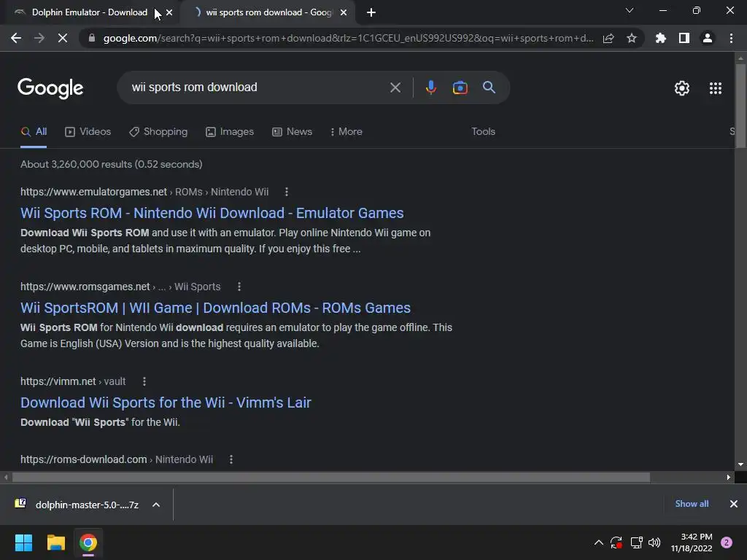Open the Windows Start menu

[x=23, y=542]
